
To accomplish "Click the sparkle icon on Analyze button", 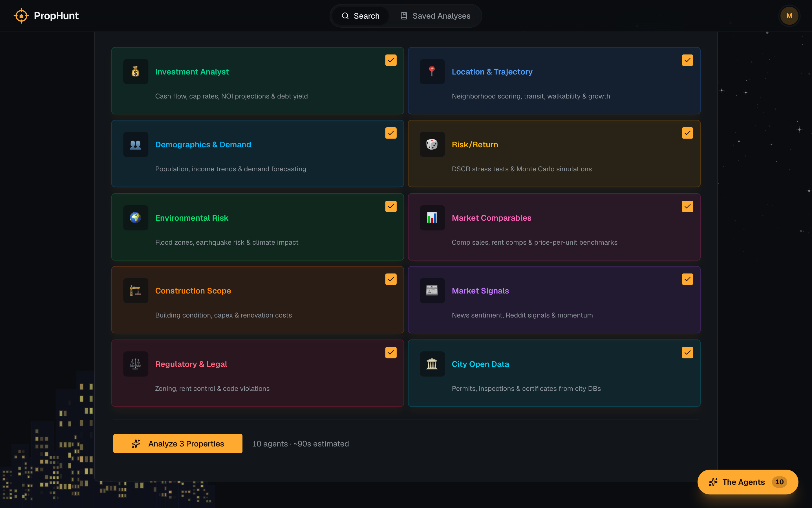I will (136, 444).
